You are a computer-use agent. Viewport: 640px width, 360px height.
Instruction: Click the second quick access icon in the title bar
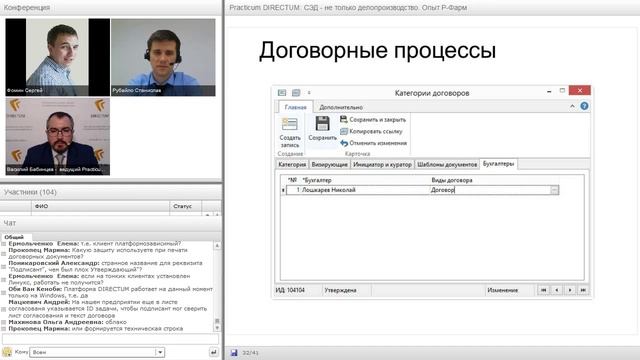click(x=296, y=93)
